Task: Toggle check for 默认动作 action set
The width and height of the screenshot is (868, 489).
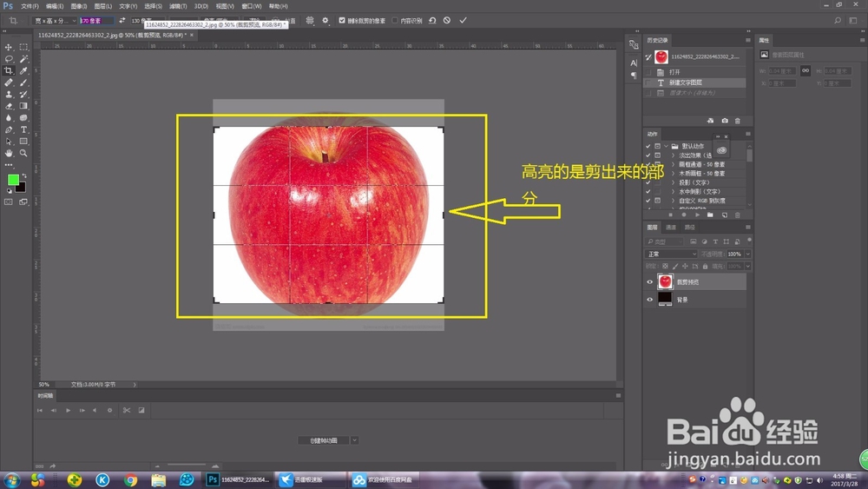Action: tap(648, 146)
